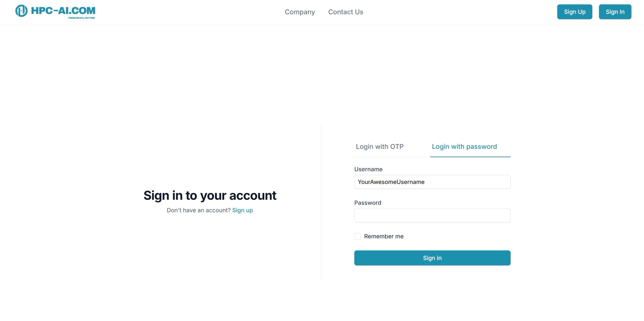The width and height of the screenshot is (644, 321).
Task: Select the Login with password tab
Action: (464, 146)
